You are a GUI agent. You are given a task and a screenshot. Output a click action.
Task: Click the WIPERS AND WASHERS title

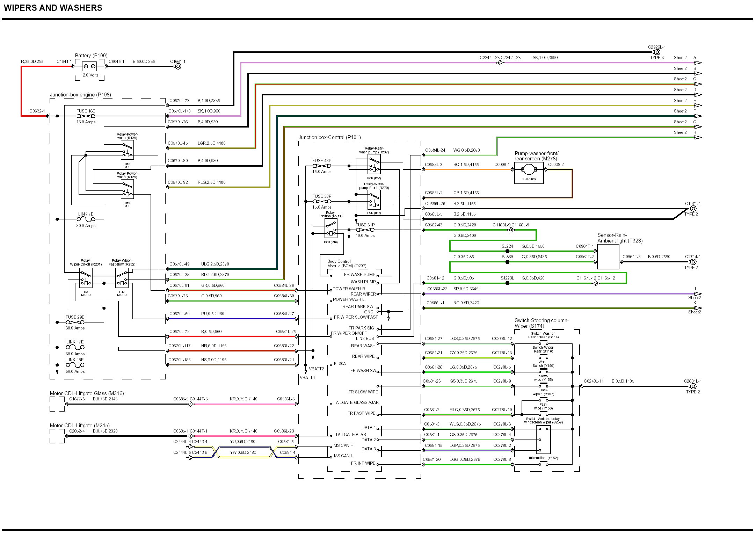point(53,8)
